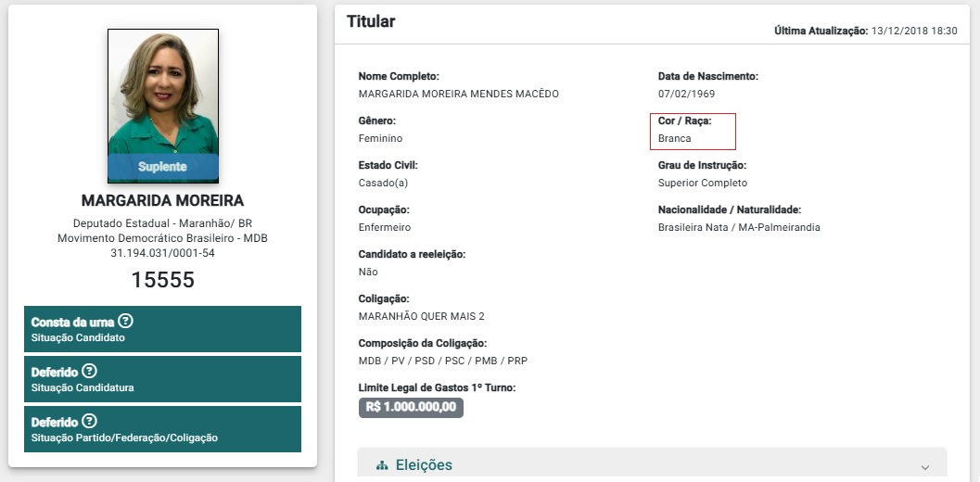
Task: Click the help icon beside Deferido Situação Candidatura
Action: [89, 372]
